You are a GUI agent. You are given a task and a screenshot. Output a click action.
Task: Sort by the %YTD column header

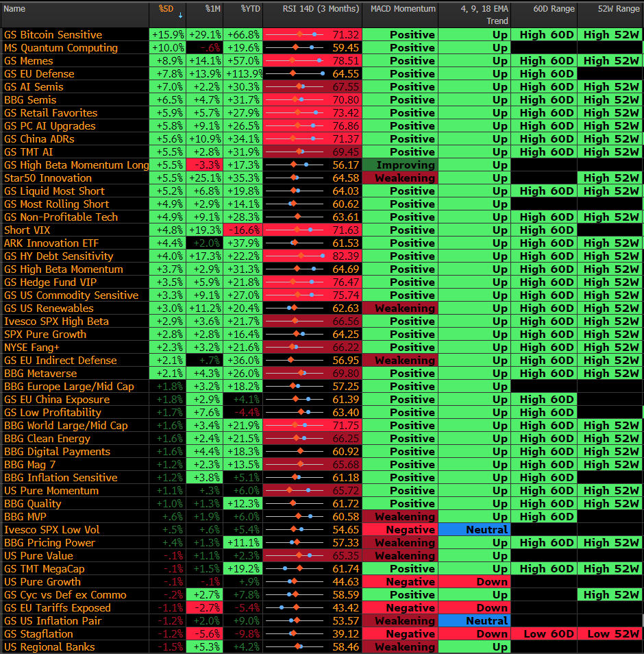(250, 9)
